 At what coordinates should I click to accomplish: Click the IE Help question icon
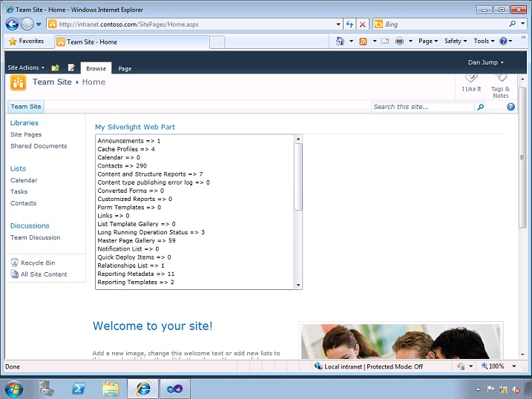[x=503, y=41]
